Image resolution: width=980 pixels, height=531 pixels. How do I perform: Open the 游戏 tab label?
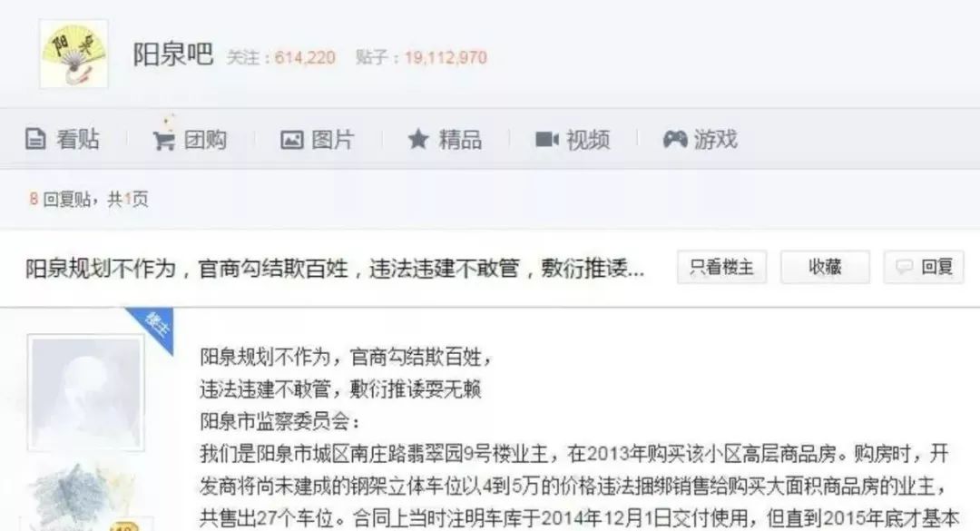point(716,139)
